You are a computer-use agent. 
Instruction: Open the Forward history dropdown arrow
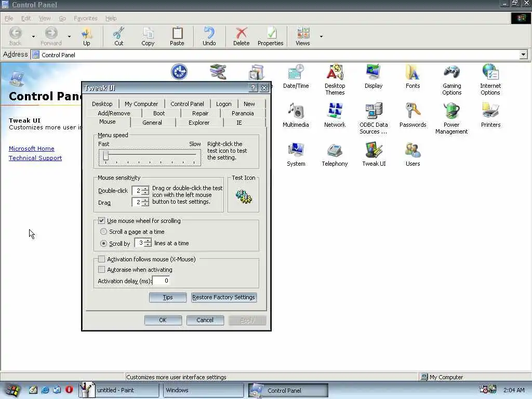point(69,36)
